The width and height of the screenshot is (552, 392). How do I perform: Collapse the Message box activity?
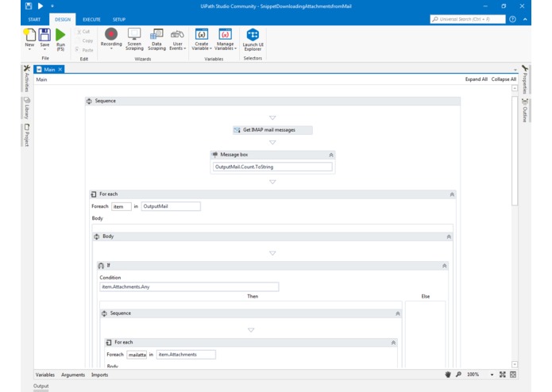(x=331, y=155)
